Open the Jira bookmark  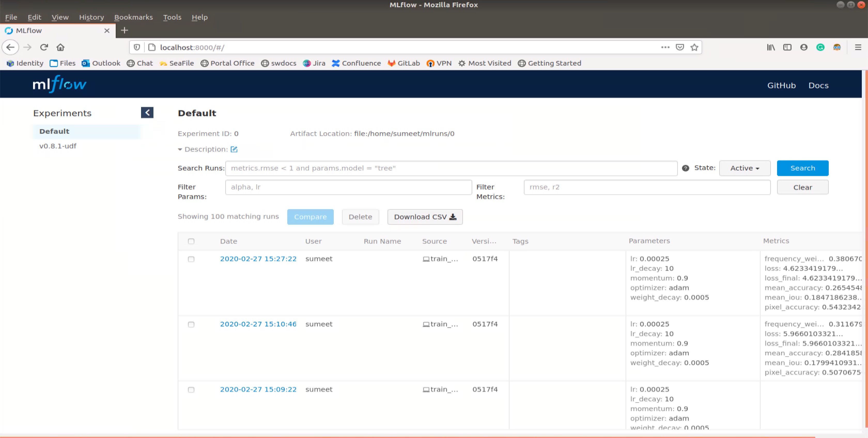(x=314, y=63)
